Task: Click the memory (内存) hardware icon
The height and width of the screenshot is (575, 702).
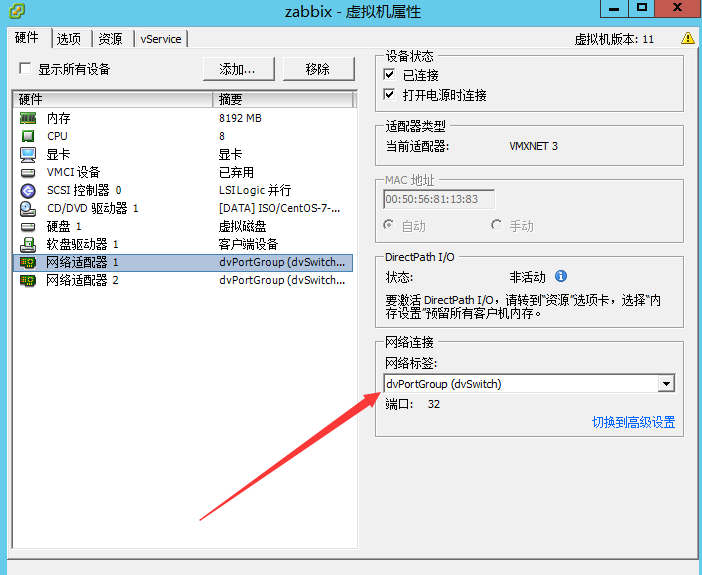Action: click(28, 119)
